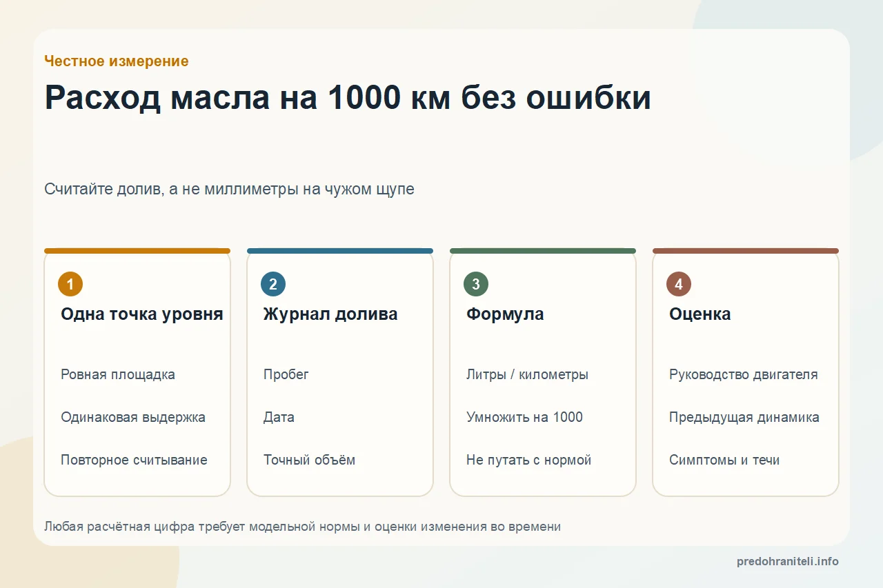The height and width of the screenshot is (588, 883).
Task: Select the 'Повторное считывание' item
Action: (x=134, y=460)
